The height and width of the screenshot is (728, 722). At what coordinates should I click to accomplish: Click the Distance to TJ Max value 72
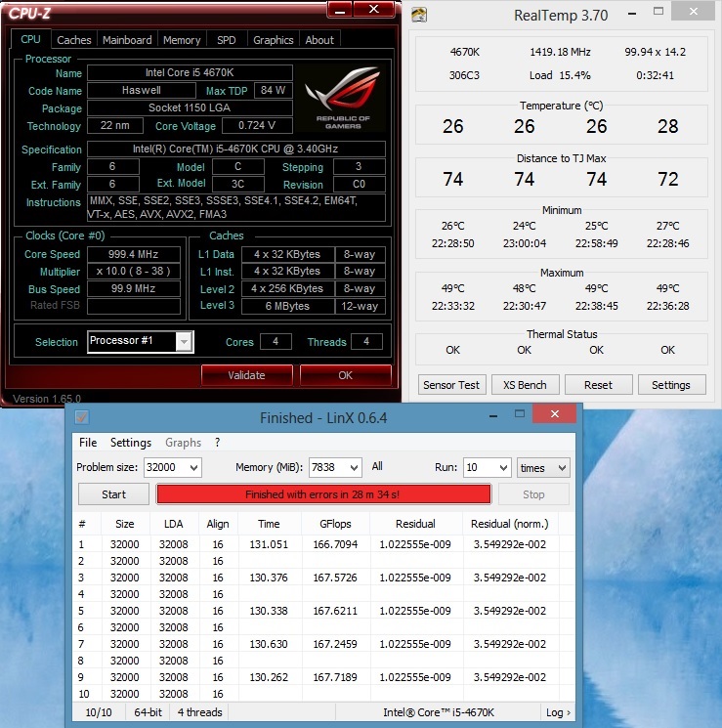(667, 179)
